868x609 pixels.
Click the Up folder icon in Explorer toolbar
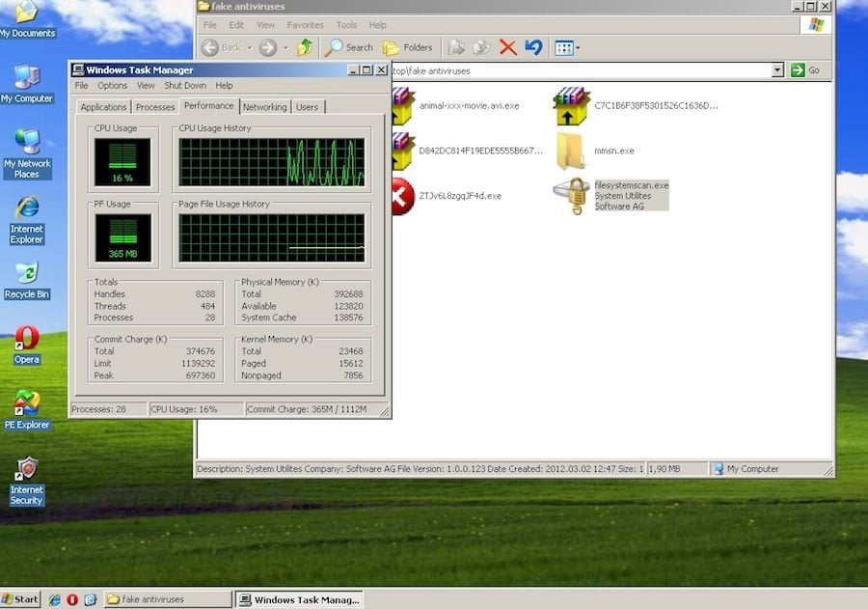[x=305, y=47]
